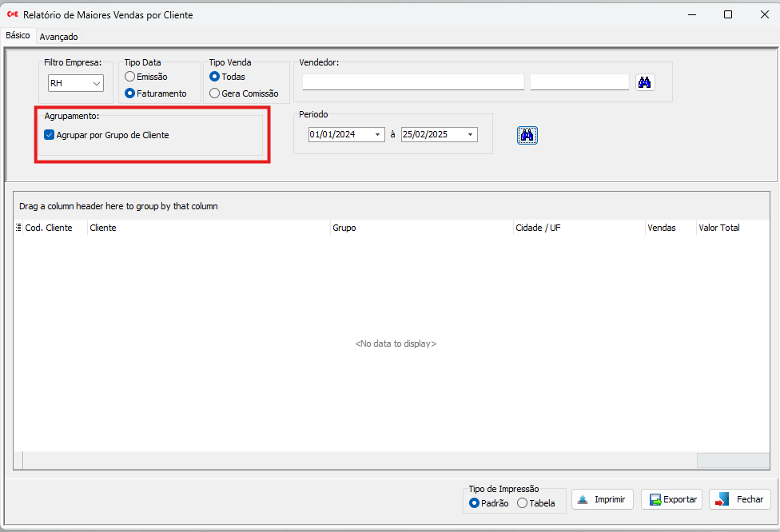Expand the end date picker 25/02/2025

pos(470,135)
